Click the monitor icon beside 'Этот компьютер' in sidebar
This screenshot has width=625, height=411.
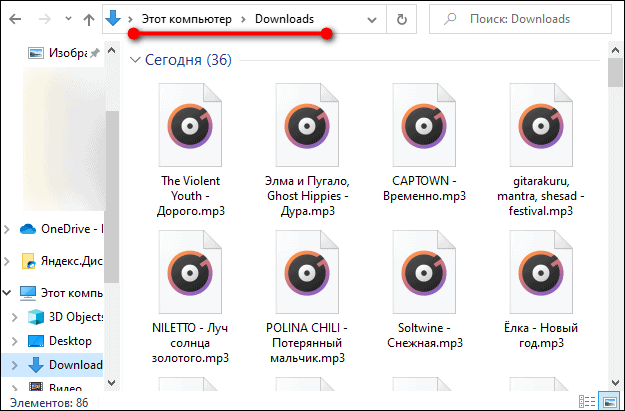28,293
